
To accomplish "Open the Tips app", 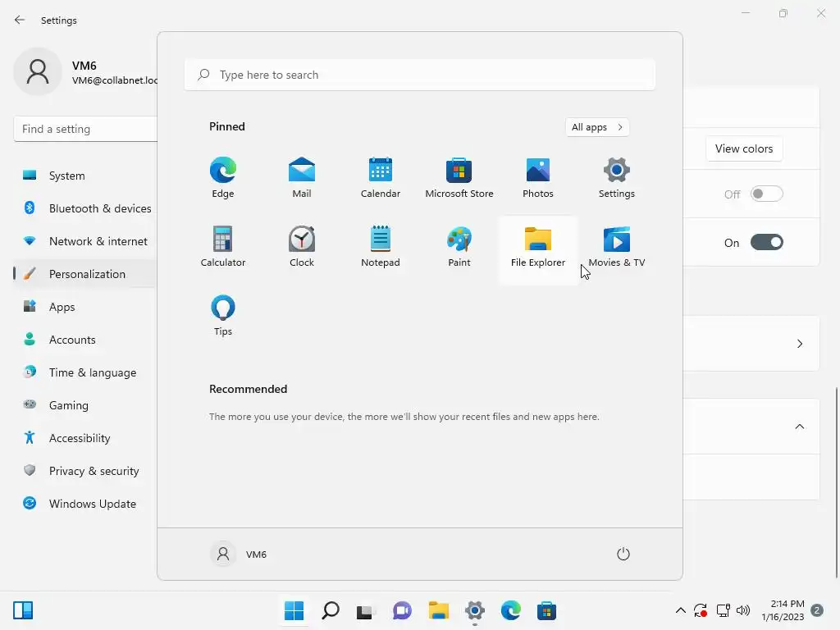I will click(x=223, y=316).
